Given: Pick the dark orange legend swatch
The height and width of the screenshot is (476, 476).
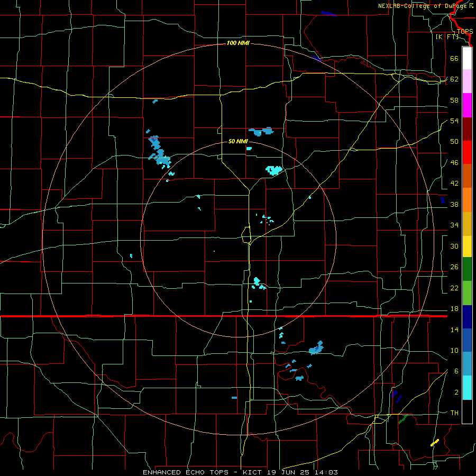Looking at the screenshot, I should [467, 176].
